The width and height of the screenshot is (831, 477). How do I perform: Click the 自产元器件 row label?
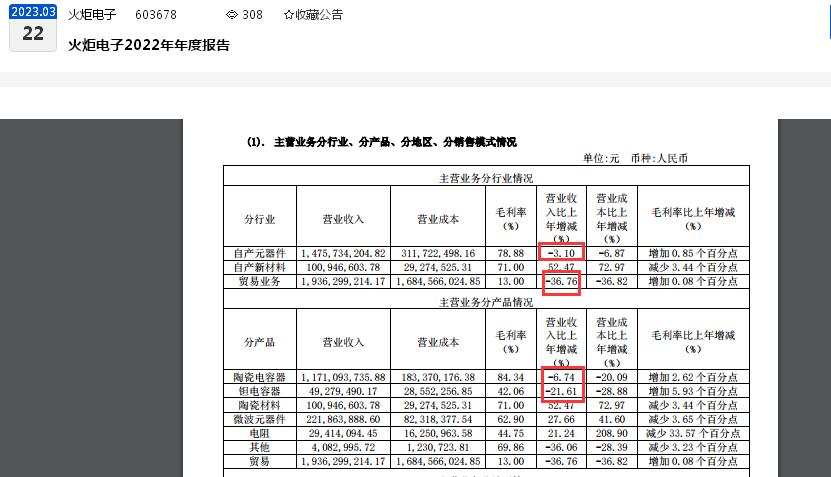click(x=260, y=253)
